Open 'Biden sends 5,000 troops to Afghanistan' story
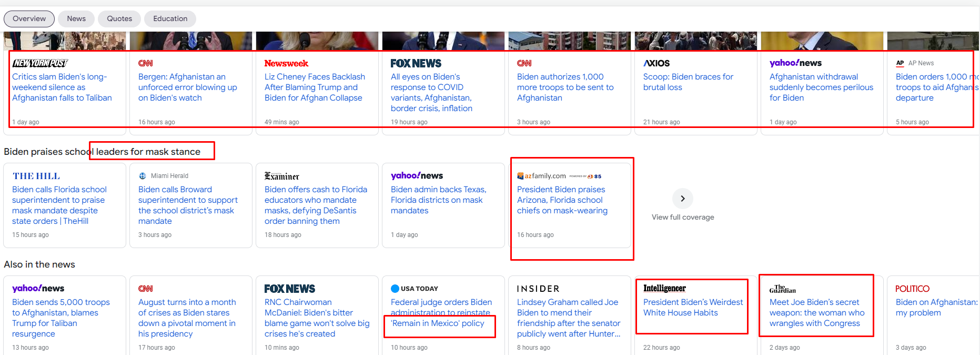The image size is (980, 355). pyautogui.click(x=61, y=318)
